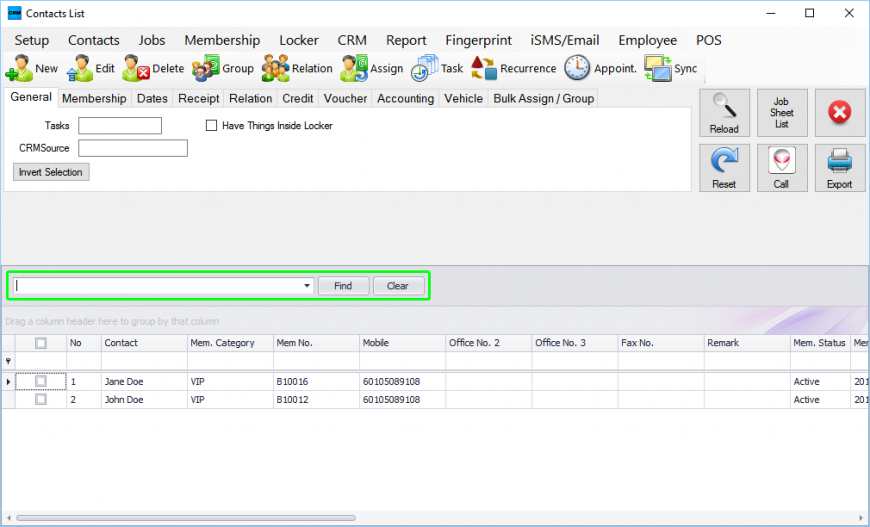Screen dimensions: 870x527
Task: Open the iSMS/Email menu
Action: click(565, 40)
